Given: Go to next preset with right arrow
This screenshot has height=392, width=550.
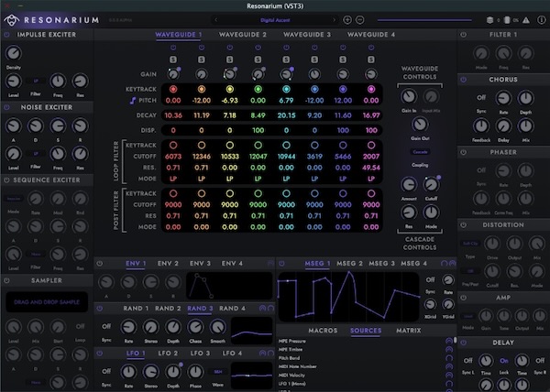Looking at the screenshot, I should point(334,20).
